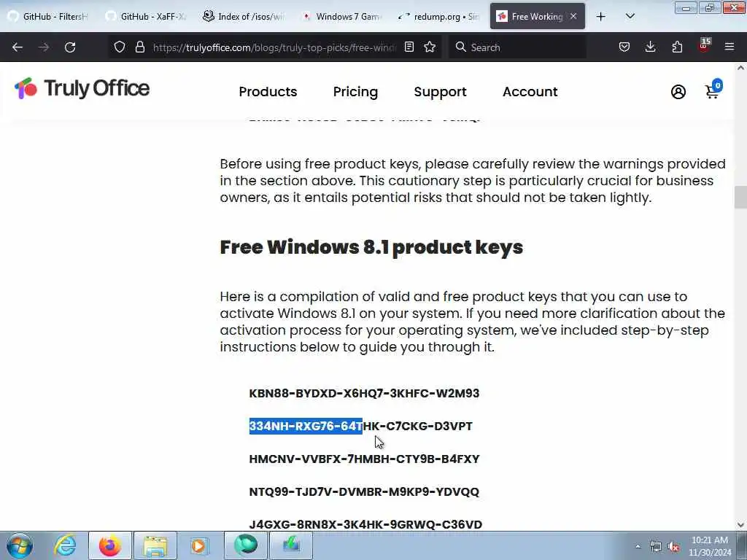
Task: Click the site security padlock icon
Action: (x=139, y=47)
